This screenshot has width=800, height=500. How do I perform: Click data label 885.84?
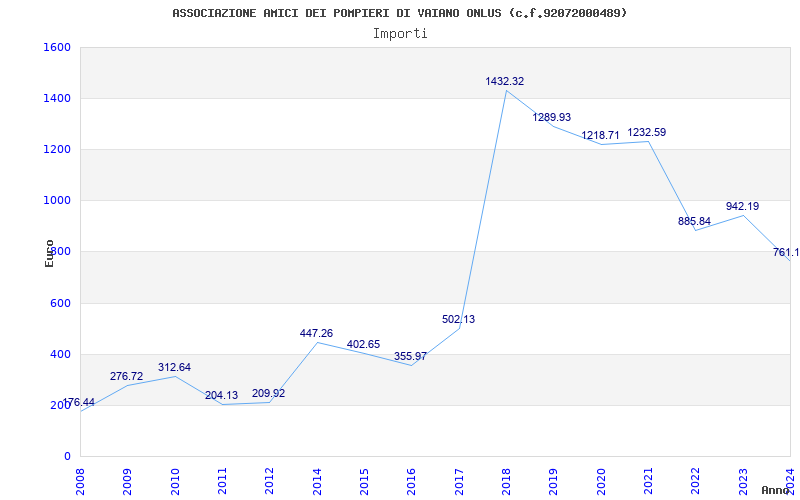694,221
